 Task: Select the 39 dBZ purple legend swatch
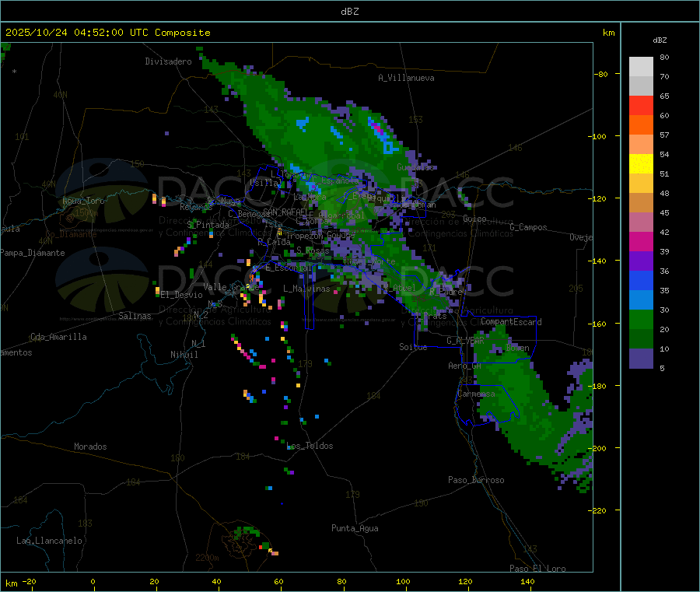(x=641, y=261)
